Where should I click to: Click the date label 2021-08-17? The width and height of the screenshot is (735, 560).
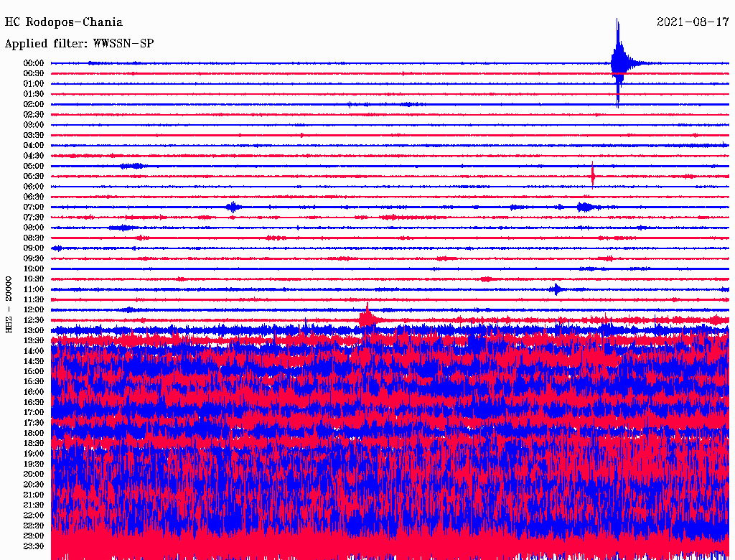[693, 22]
